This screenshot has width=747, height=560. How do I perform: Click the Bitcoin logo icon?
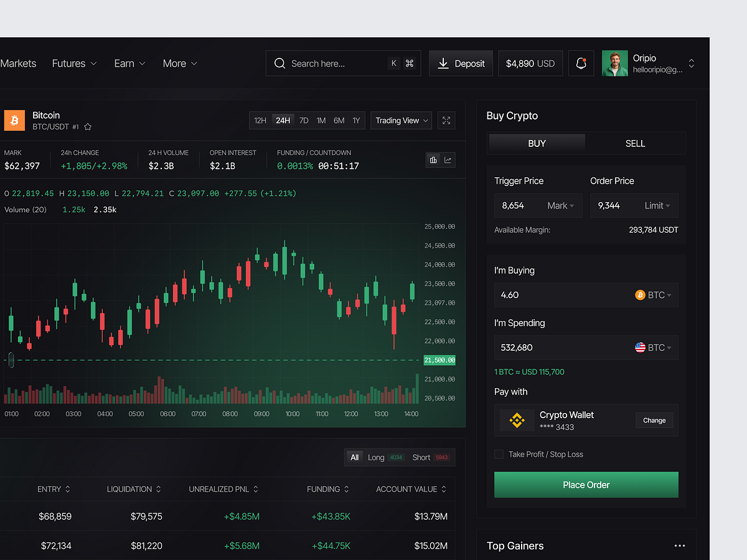point(14,120)
